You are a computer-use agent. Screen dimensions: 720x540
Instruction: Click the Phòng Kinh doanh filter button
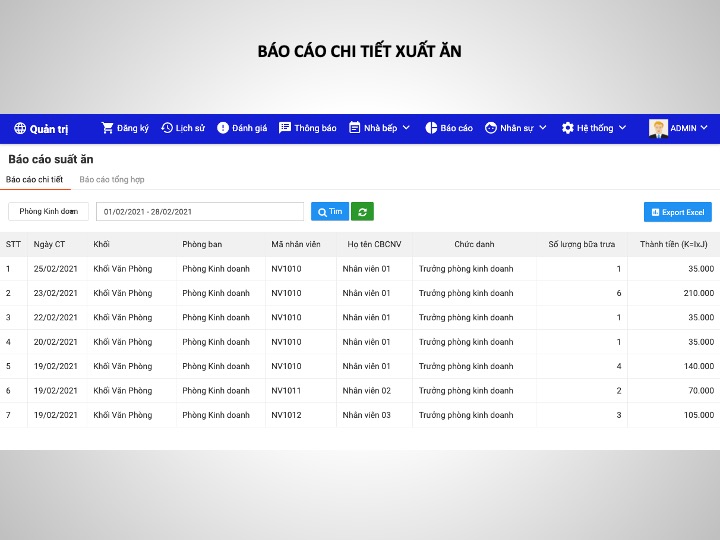click(48, 212)
